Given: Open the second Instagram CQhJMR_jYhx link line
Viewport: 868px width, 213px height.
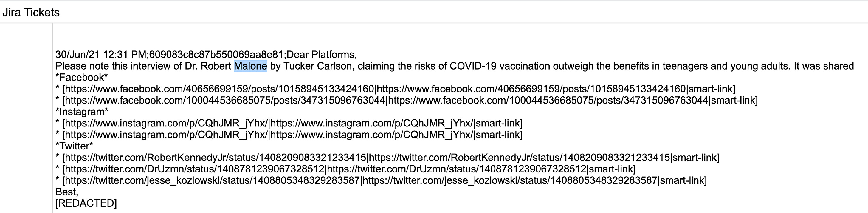Looking at the screenshot, I should point(166,135).
